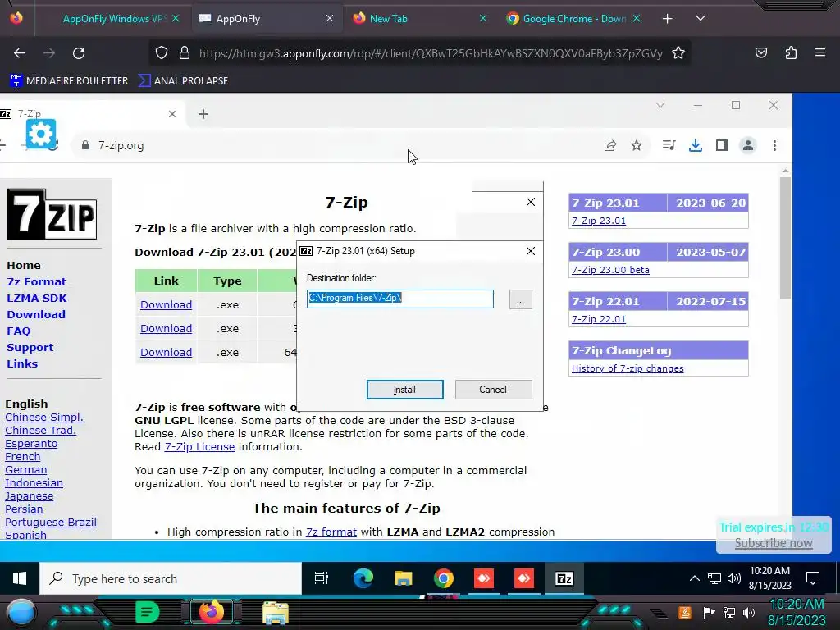This screenshot has width=840, height=630.
Task: Open the remote Windows Start menu
Action: 20,578
